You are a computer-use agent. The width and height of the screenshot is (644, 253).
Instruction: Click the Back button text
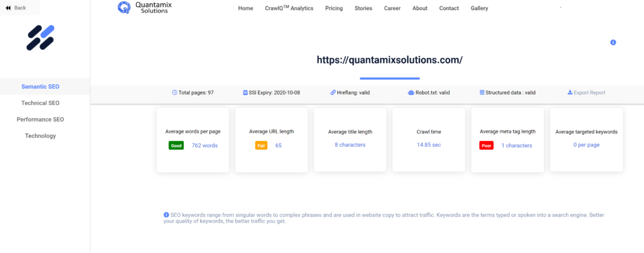click(20, 8)
